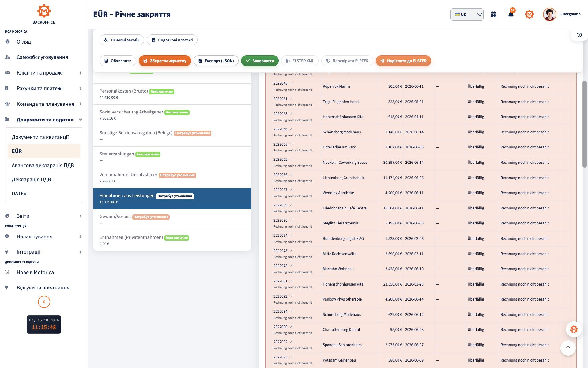Open the history icon at top right

pyautogui.click(x=579, y=35)
